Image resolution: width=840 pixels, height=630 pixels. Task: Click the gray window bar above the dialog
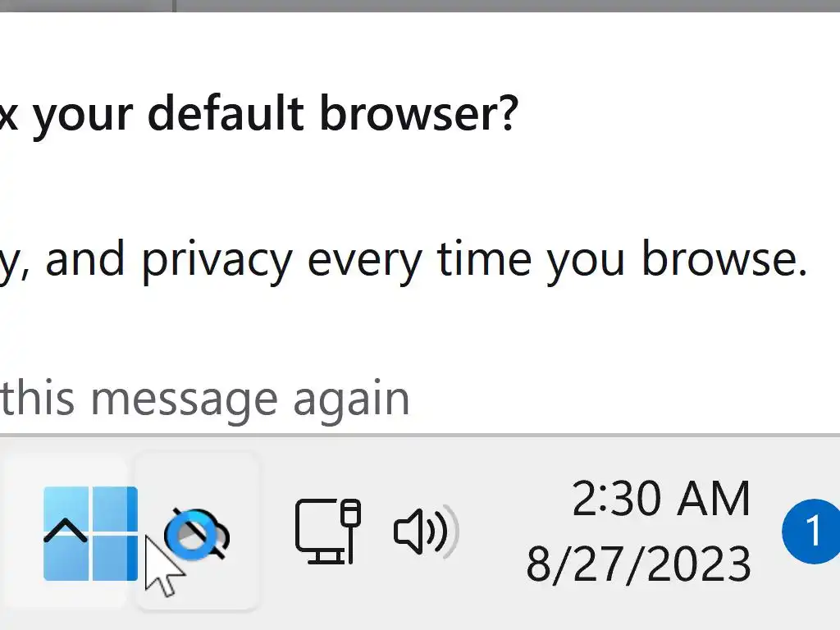click(492, 5)
